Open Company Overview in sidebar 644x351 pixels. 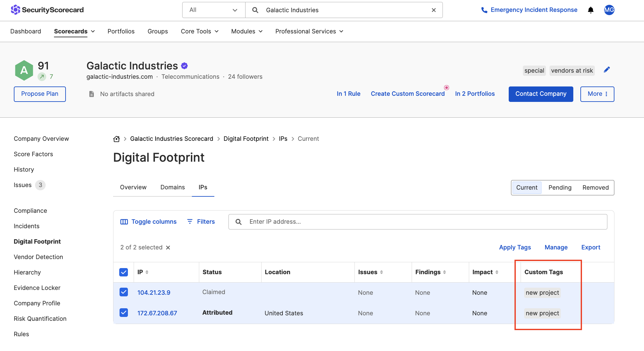click(41, 139)
